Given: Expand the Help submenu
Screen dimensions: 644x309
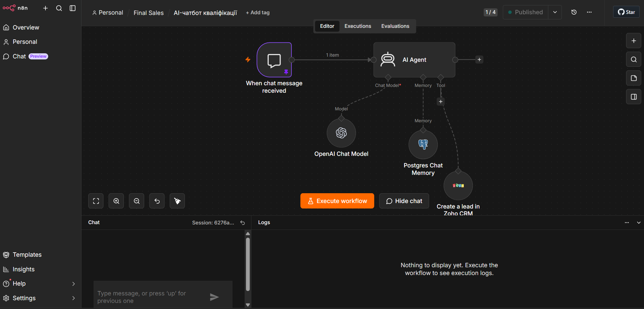Looking at the screenshot, I should (74, 284).
